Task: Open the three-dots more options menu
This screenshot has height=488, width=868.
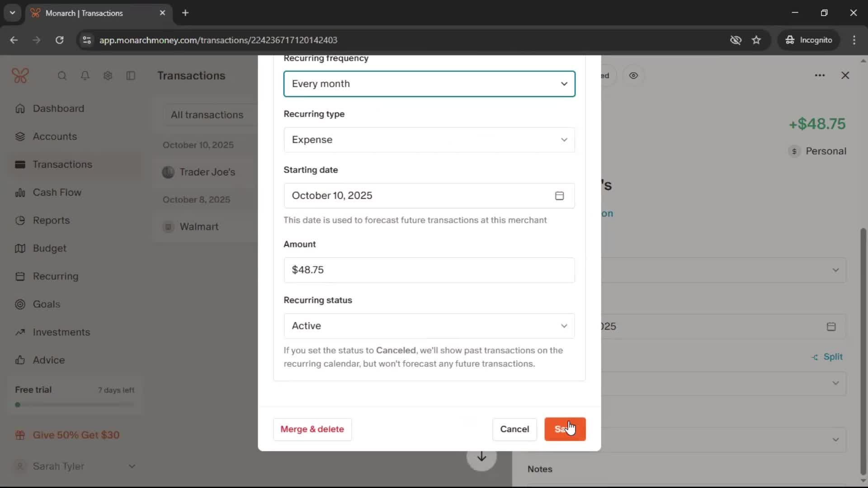Action: (x=820, y=75)
